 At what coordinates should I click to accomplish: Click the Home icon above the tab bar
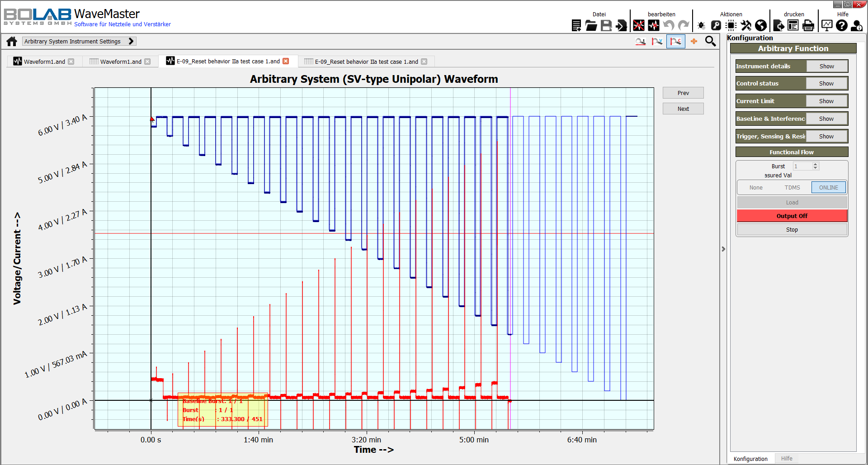point(11,41)
